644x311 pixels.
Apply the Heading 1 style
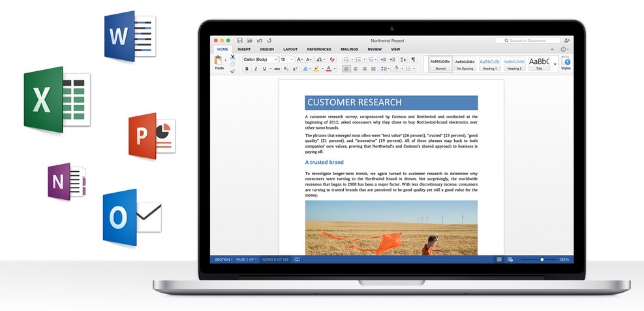(x=490, y=64)
